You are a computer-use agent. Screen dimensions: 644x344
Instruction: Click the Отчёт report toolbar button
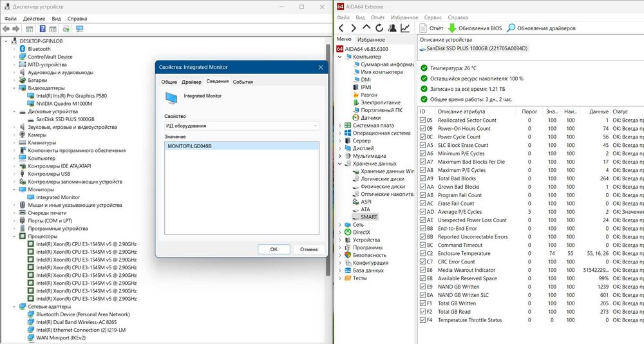click(x=431, y=28)
